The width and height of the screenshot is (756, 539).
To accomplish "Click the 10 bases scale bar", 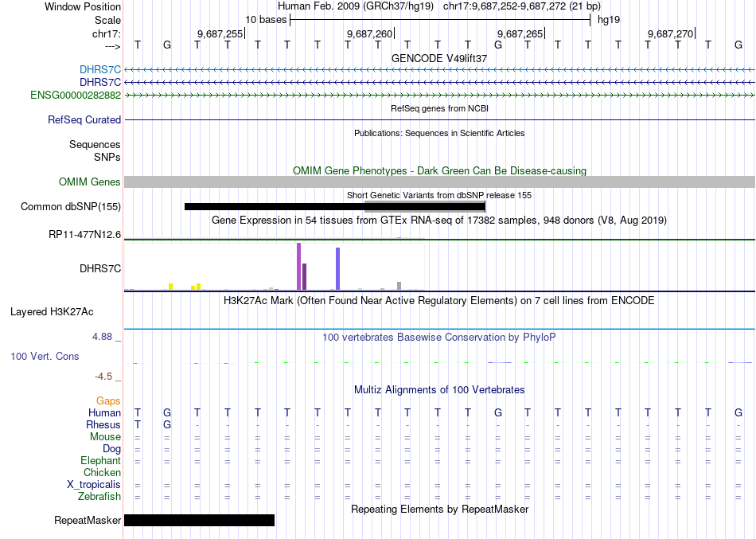I will coord(440,20).
